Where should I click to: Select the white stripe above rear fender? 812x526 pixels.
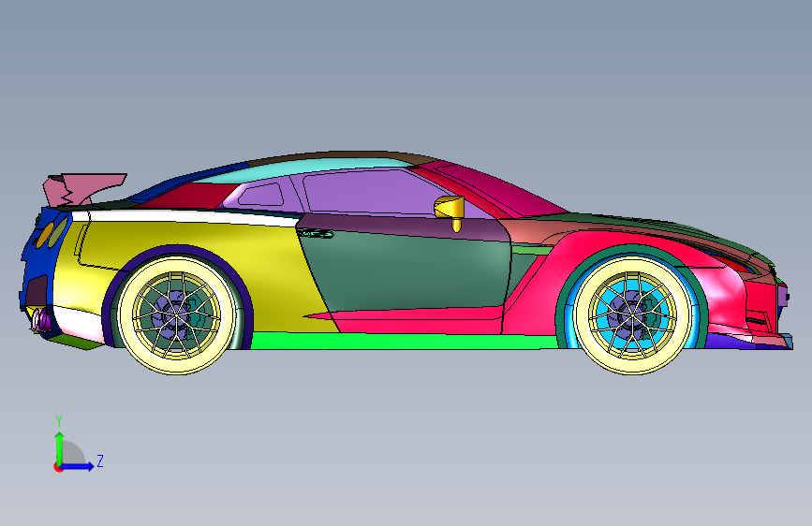pyautogui.click(x=186, y=216)
